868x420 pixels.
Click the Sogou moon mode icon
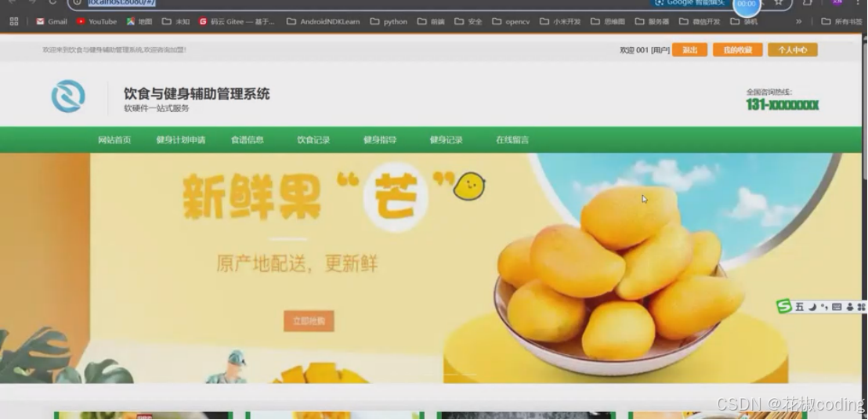coord(812,306)
